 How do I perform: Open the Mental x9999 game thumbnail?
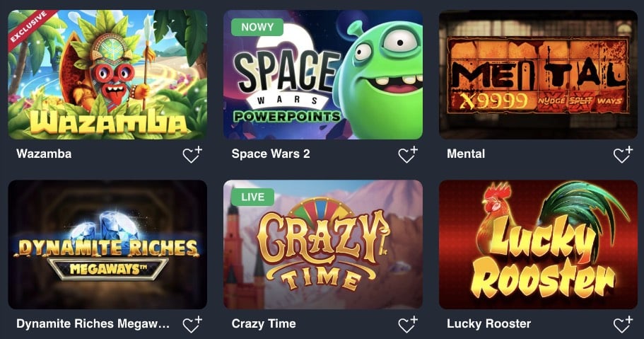538,74
